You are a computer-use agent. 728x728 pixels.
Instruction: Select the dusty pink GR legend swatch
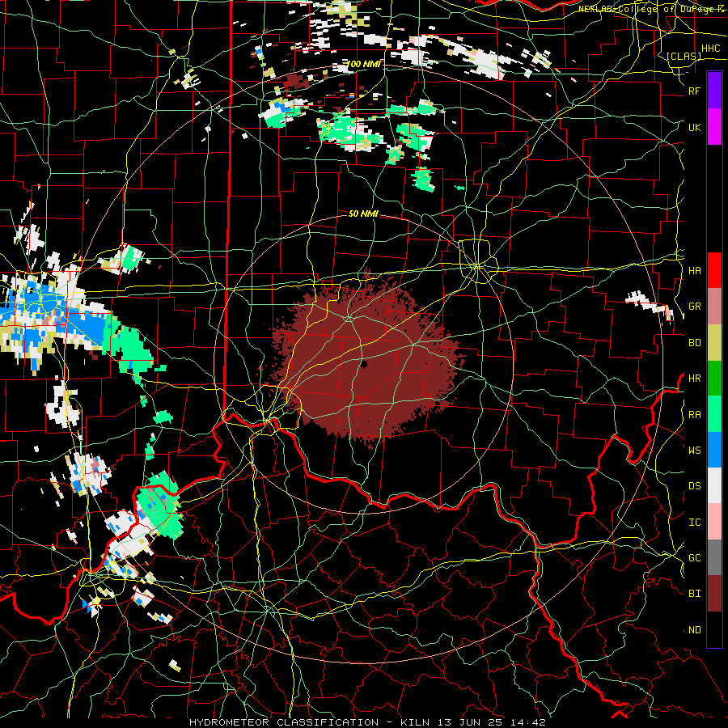714,307
